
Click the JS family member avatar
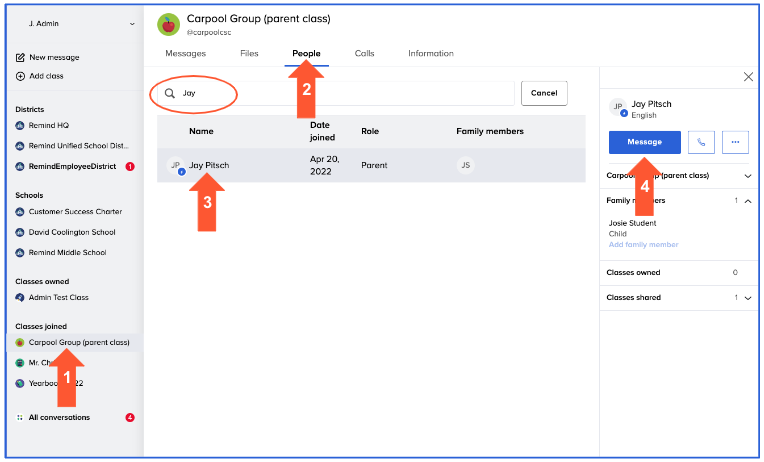point(465,166)
